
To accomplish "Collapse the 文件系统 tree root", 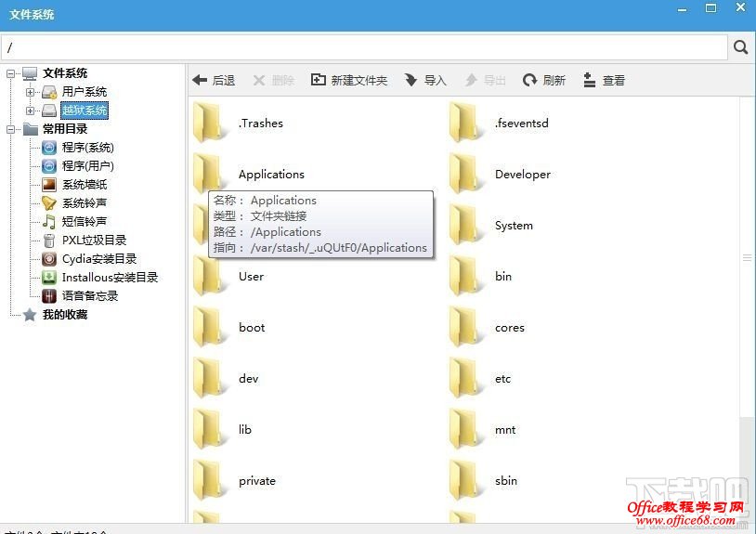I will click(x=10, y=73).
